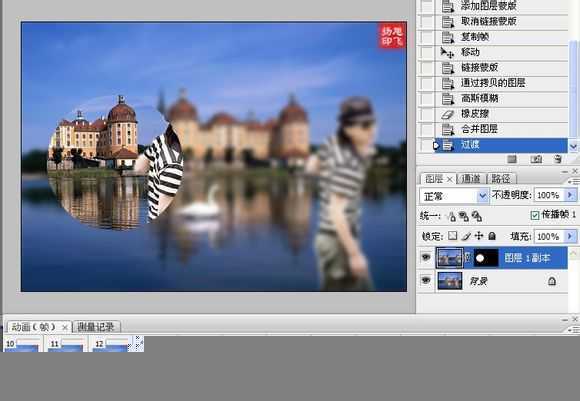
Task: Close the 图层 tab with its X
Action: 449,179
